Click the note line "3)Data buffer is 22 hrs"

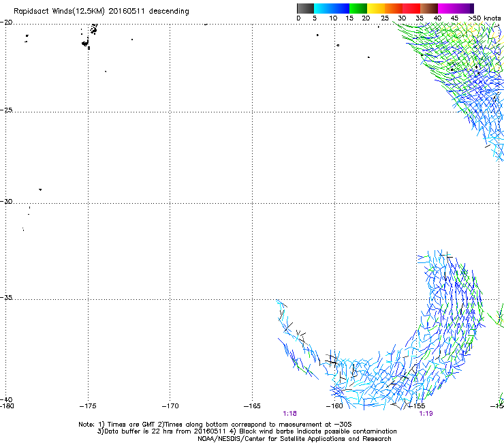coord(247,431)
